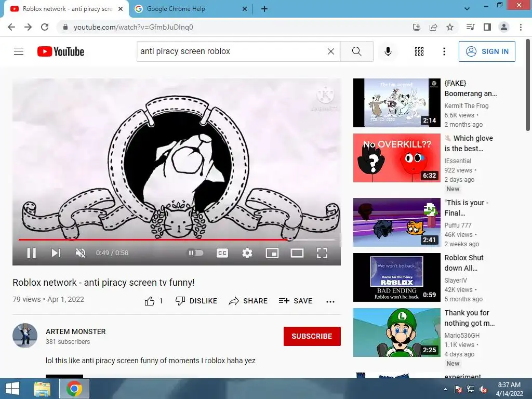The height and width of the screenshot is (399, 532).
Task: Go back in browser history
Action: coord(11,27)
